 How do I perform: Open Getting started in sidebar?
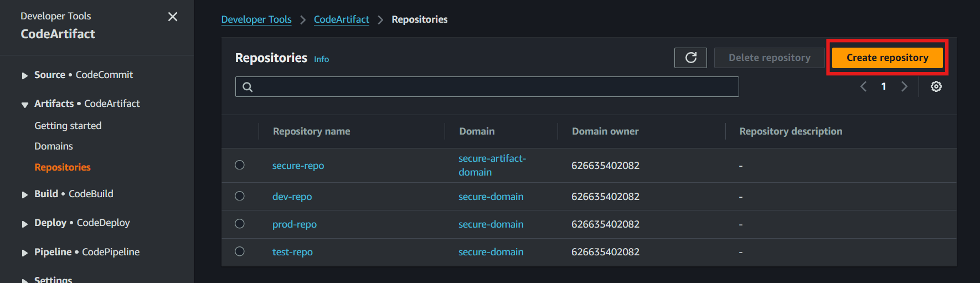pos(68,126)
